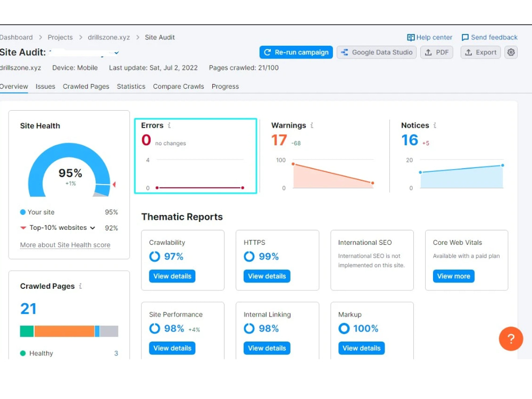532x399 pixels.
Task: Click the Crawlability progress circle icon
Action: coord(154,256)
